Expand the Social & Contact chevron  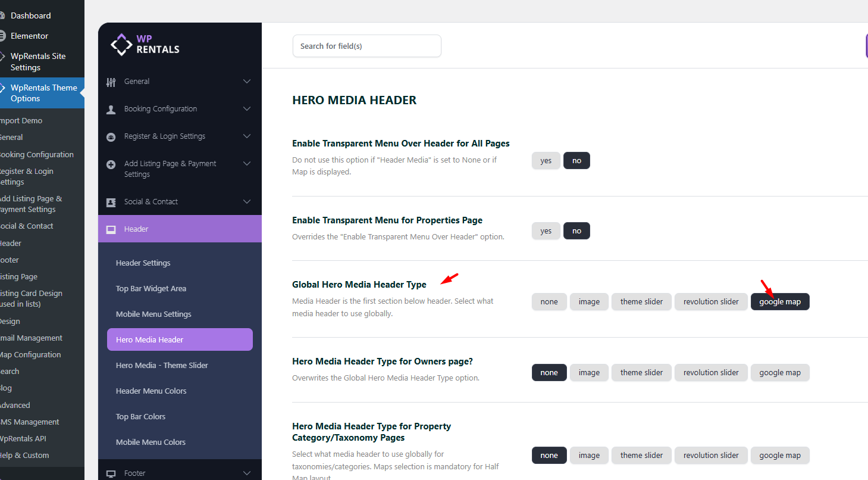(x=247, y=202)
